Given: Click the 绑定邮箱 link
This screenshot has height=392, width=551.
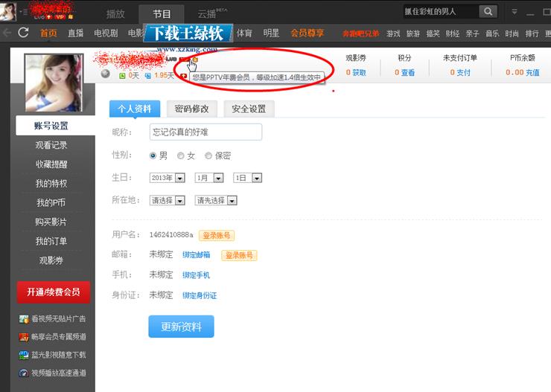Looking at the screenshot, I should click(x=197, y=255).
